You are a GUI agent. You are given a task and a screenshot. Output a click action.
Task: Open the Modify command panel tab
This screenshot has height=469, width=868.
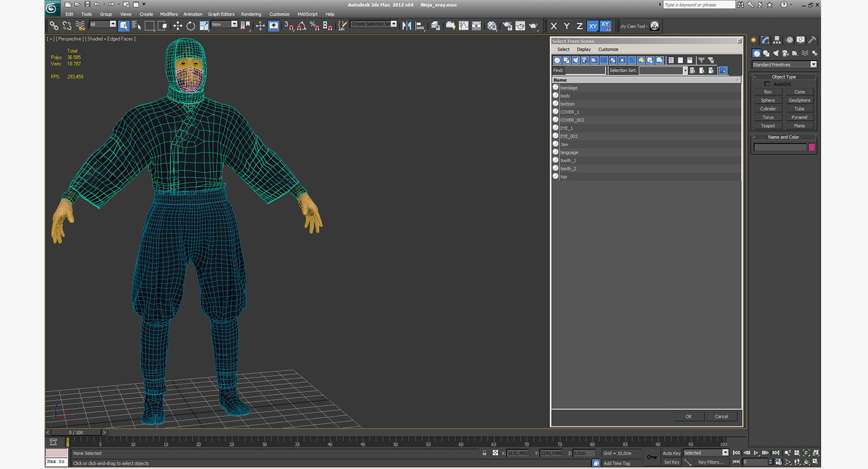(x=765, y=40)
